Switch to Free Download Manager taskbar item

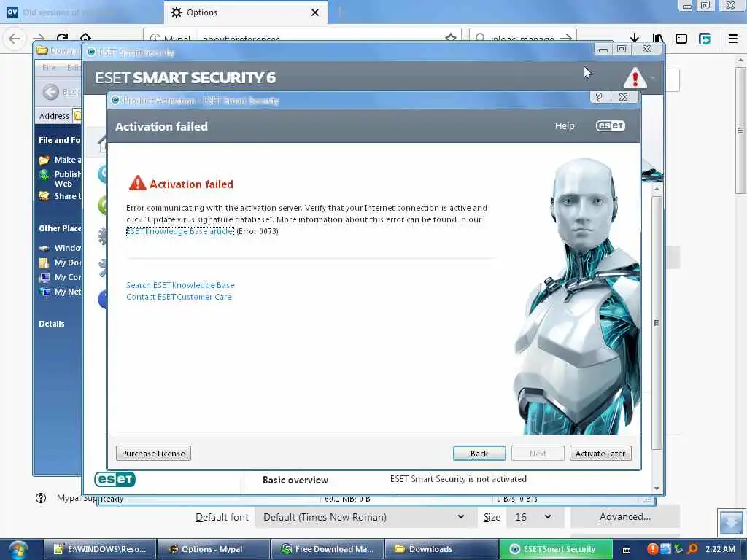point(327,549)
